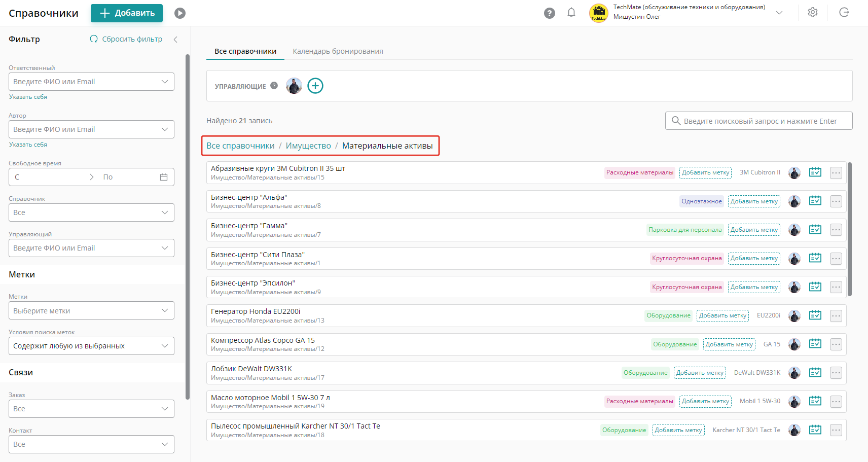The width and height of the screenshot is (868, 462).
Task: Collapse the filter panel arrow
Action: click(175, 40)
